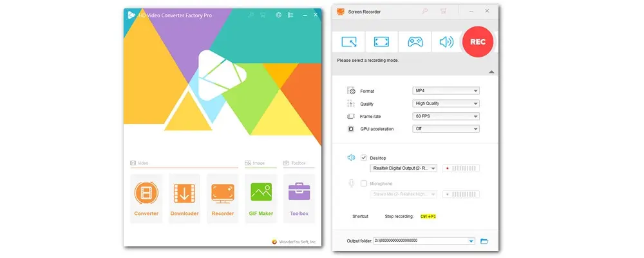644x258 pixels.
Task: Click the "Screen Recorder" window title
Action: pos(365,12)
